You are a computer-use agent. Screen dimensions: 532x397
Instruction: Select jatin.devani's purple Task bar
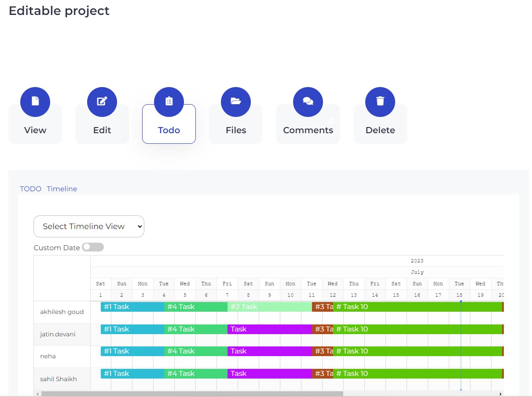(x=269, y=329)
